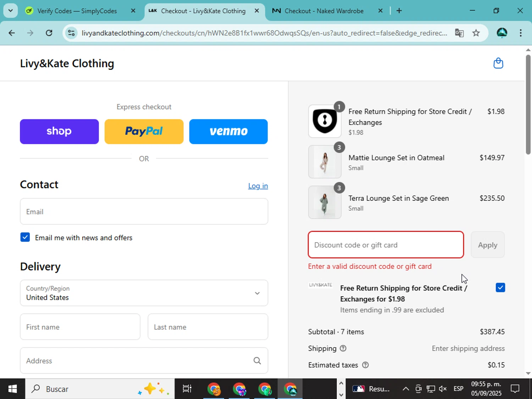The image size is (532, 399).
Task: Click the browser address bar URL
Action: click(264, 33)
